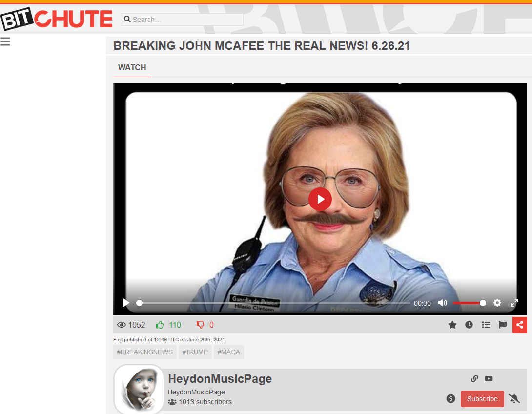Open the #MAGA hashtag
532x414 pixels.
pyautogui.click(x=229, y=352)
